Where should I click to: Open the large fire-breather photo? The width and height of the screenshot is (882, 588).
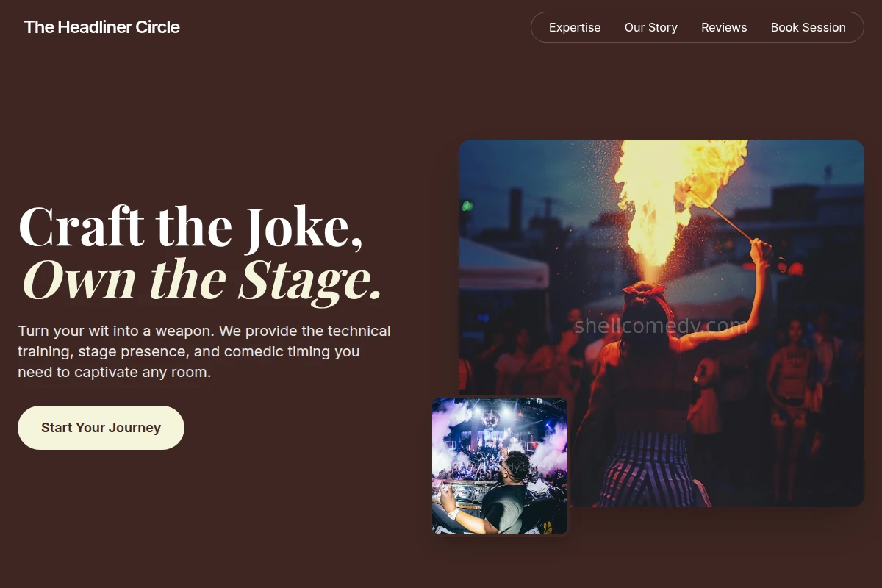point(661,323)
